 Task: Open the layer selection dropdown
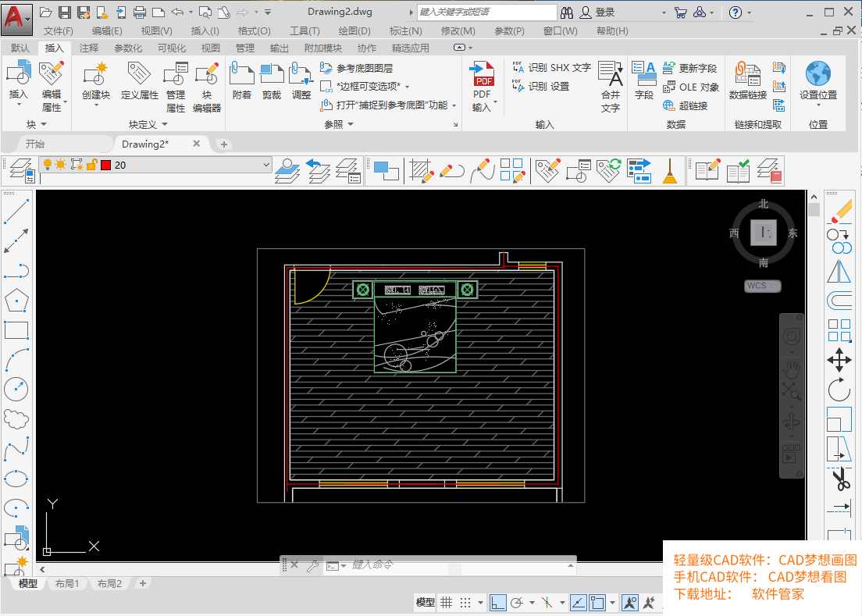(266, 165)
